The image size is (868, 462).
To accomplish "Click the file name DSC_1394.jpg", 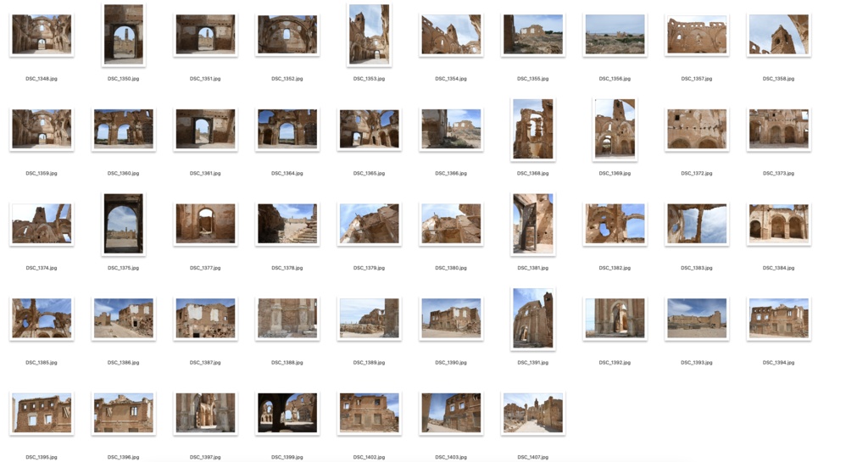I will [x=779, y=363].
